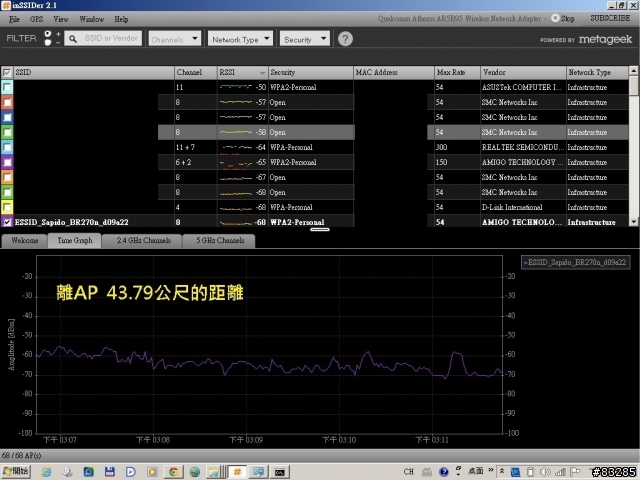Select the D-Link International vendor cell
Image resolution: width=640 pixels, height=480 pixels.
523,207
